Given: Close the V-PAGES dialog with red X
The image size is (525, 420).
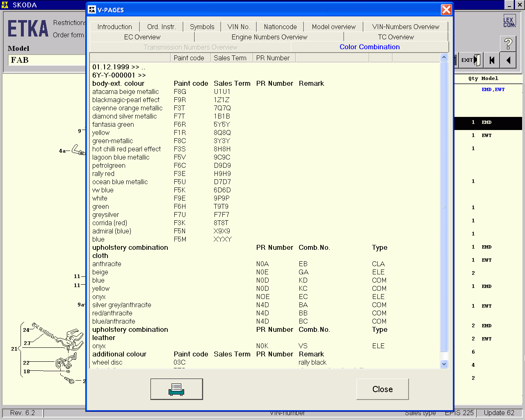Looking at the screenshot, I should [446, 9].
